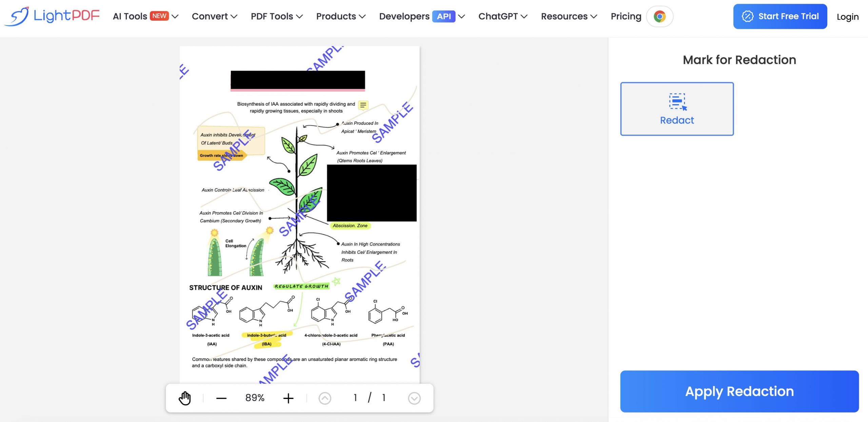Open the Developers API menu
Screen dimensions: 868x422
pyautogui.click(x=422, y=16)
